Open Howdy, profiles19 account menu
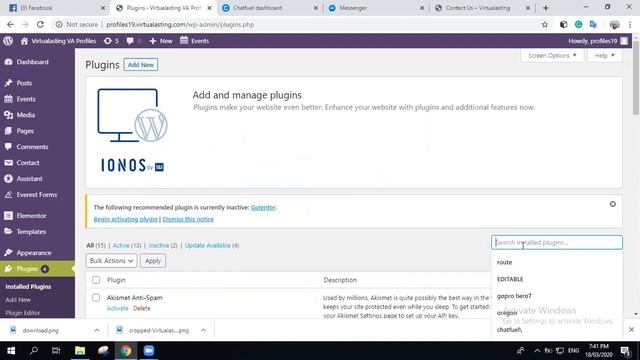This screenshot has width=640, height=360. [x=598, y=41]
